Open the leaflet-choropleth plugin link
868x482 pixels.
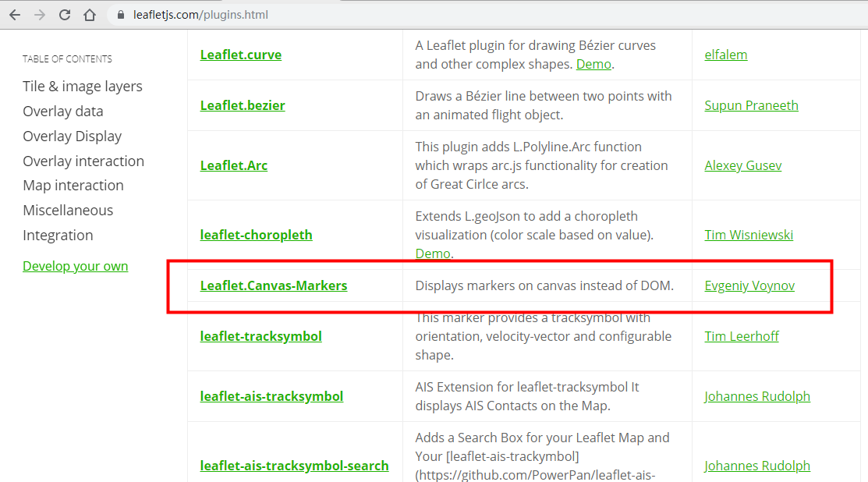[x=256, y=234]
